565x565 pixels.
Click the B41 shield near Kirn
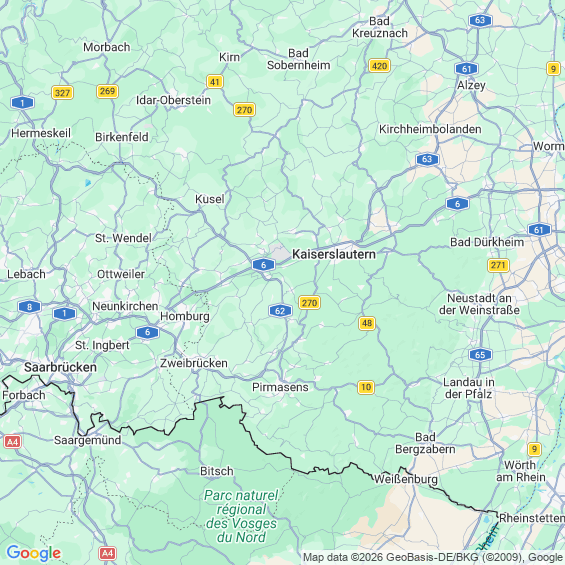(215, 82)
